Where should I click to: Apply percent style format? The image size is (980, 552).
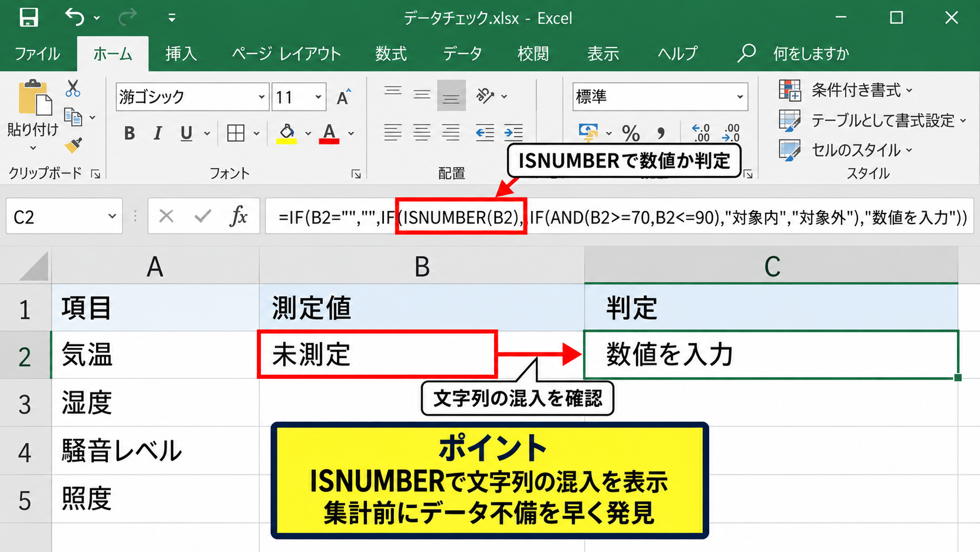[631, 133]
